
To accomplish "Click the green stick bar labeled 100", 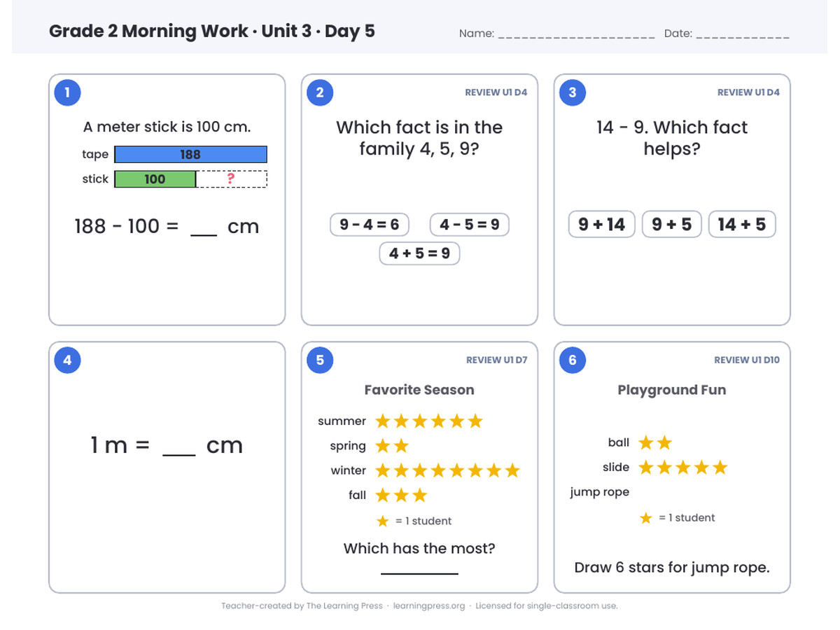I will (155, 179).
